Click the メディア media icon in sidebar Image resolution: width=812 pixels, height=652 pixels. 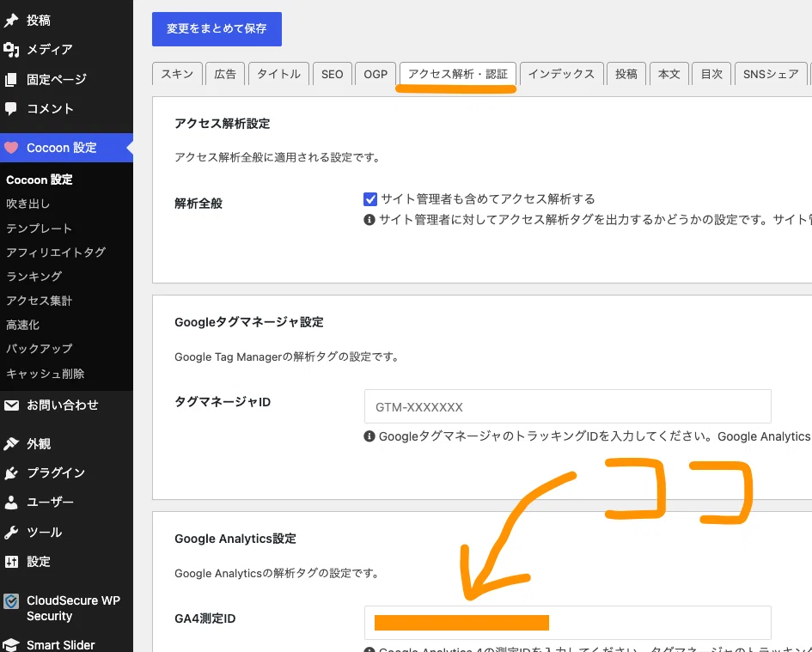11,50
